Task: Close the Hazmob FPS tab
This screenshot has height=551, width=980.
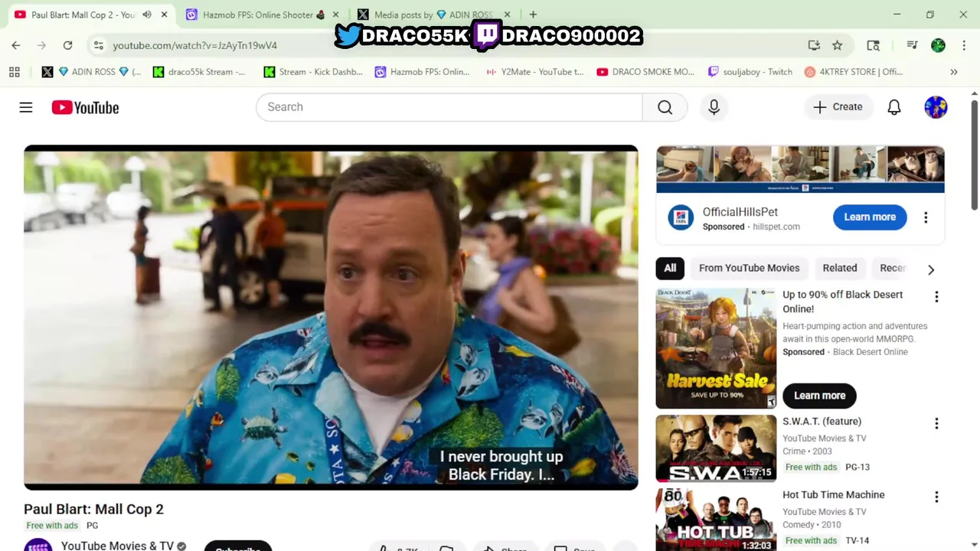Action: point(335,15)
